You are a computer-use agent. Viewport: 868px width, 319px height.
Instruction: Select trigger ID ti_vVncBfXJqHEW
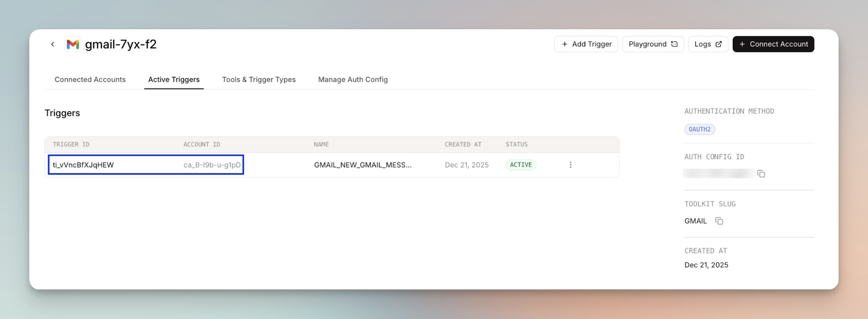pos(83,165)
